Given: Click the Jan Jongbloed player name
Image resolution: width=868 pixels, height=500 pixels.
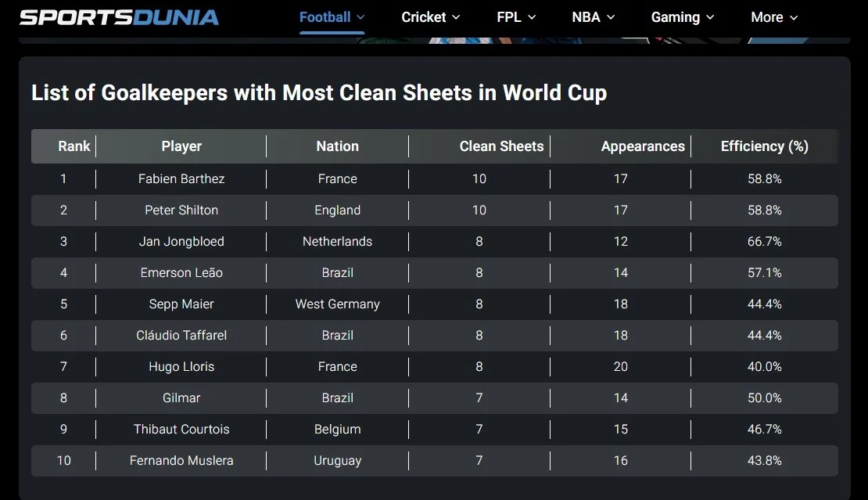Looking at the screenshot, I should click(181, 242).
